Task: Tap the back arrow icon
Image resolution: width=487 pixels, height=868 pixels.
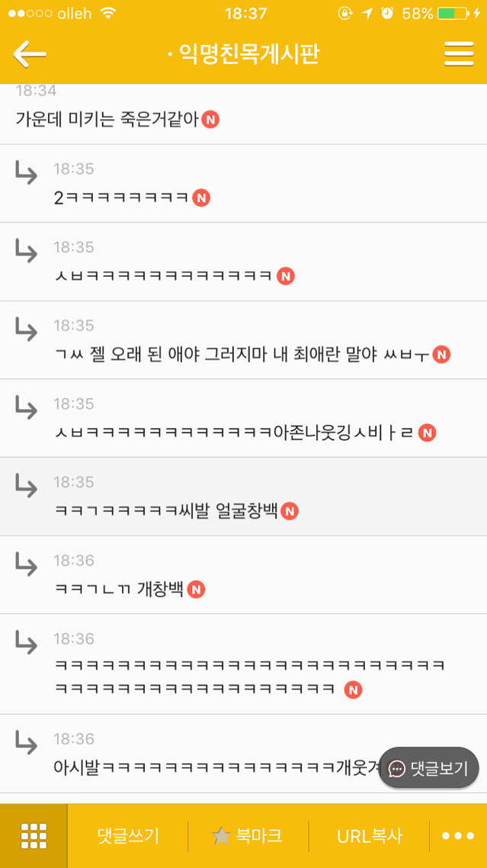Action: (30, 54)
